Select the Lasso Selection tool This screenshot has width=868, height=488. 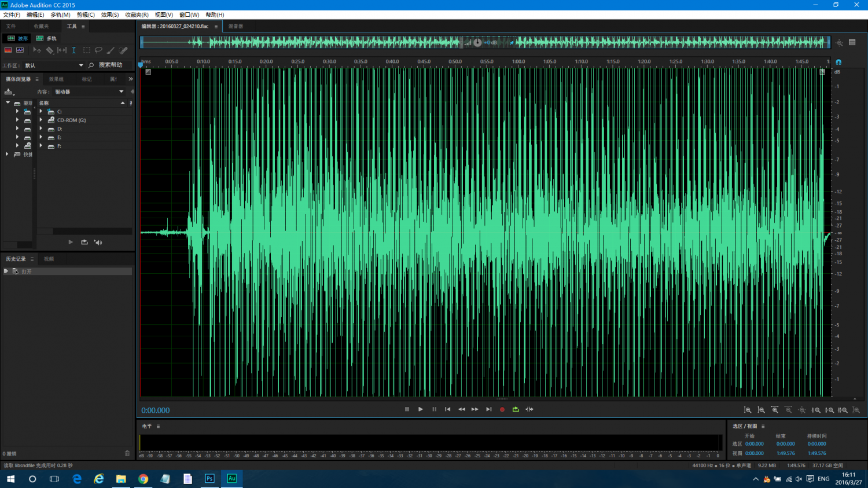(x=98, y=50)
